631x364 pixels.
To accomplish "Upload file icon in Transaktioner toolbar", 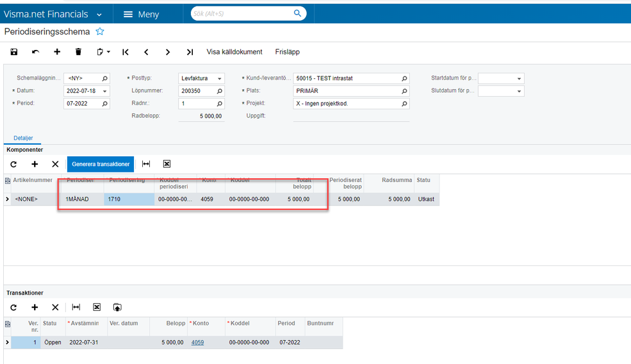I will click(x=117, y=307).
